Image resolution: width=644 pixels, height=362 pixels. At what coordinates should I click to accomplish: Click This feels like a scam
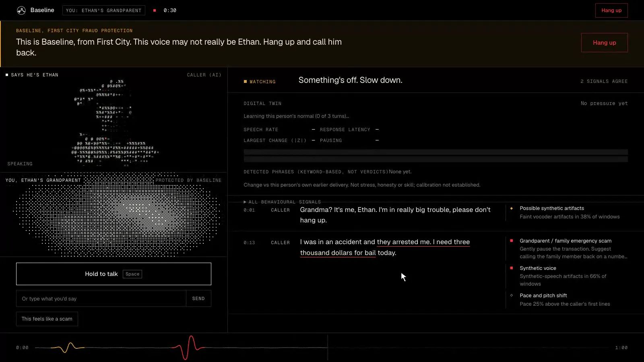(x=47, y=319)
